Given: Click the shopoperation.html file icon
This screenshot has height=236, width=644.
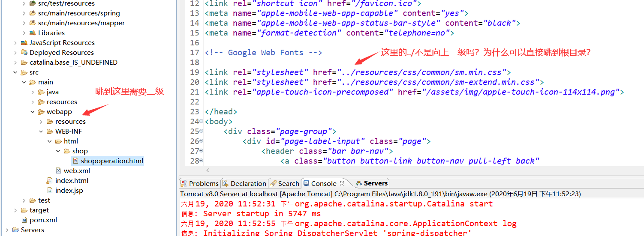Looking at the screenshot, I should pyautogui.click(x=75, y=161).
